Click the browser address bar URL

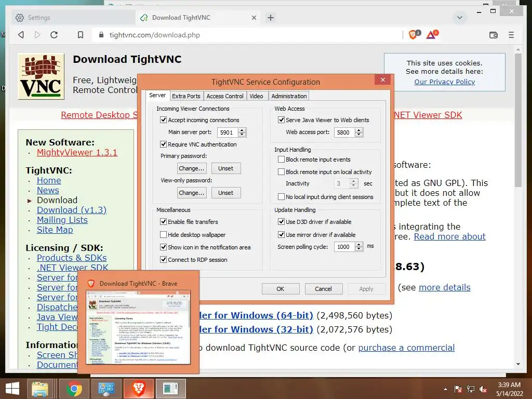pos(155,35)
